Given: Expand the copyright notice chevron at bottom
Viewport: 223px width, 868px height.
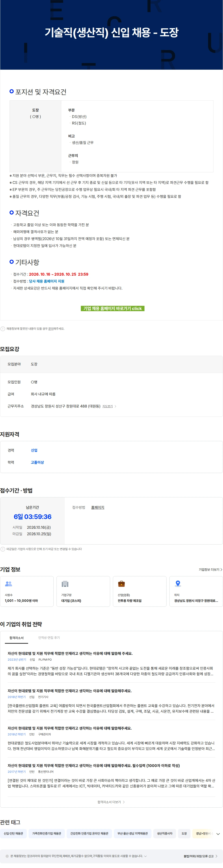Looking at the screenshot, I should pyautogui.click(x=145, y=856).
